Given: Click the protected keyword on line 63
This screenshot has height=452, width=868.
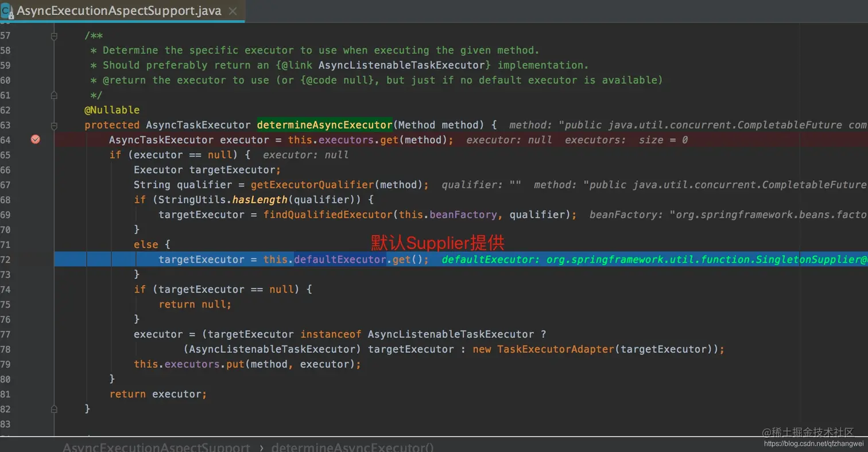Looking at the screenshot, I should click(112, 125).
